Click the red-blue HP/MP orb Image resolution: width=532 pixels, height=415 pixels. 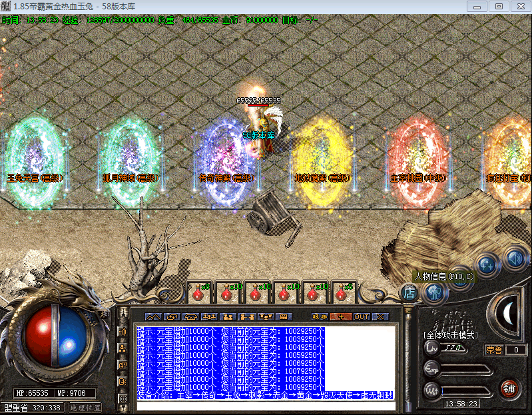pyautogui.click(x=56, y=336)
